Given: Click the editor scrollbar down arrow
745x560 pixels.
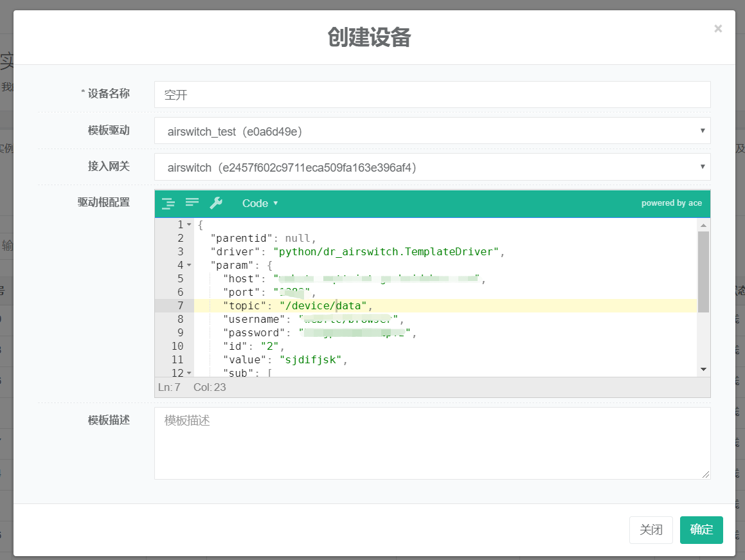Looking at the screenshot, I should [x=703, y=369].
